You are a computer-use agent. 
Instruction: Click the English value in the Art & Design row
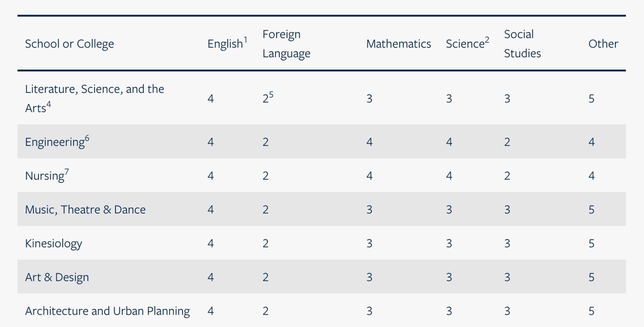click(211, 277)
